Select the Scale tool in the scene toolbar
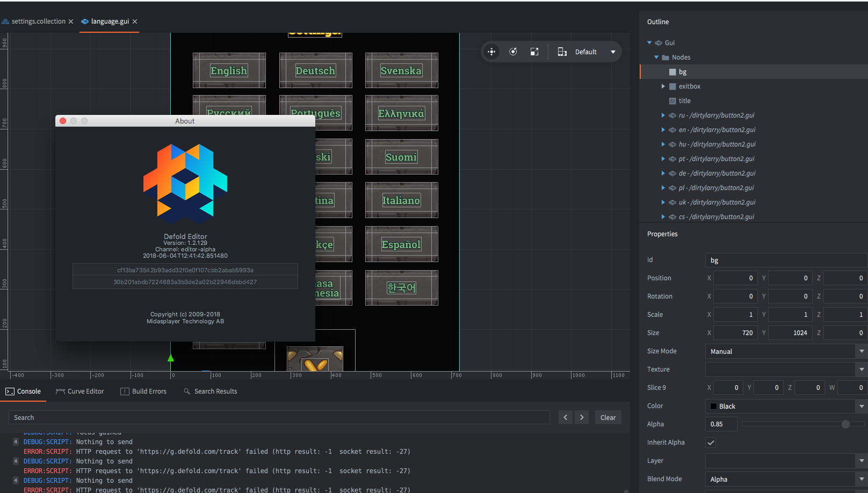868x493 pixels. click(534, 52)
